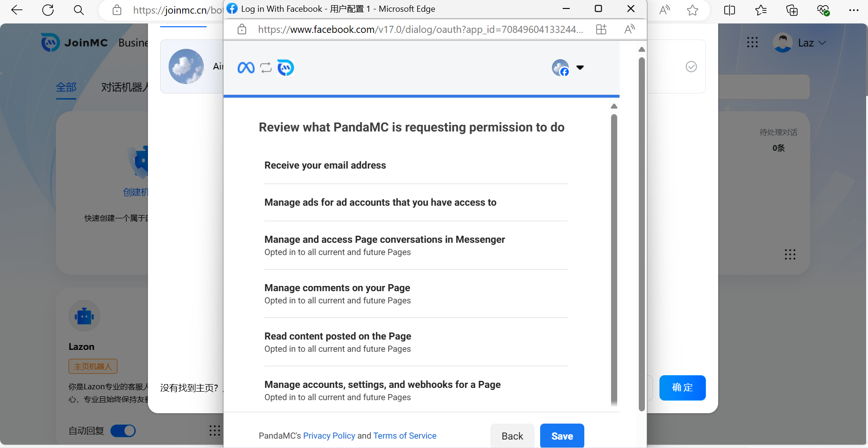This screenshot has width=868, height=448.
Task: Open the Collections icon in toolbar
Action: [792, 10]
